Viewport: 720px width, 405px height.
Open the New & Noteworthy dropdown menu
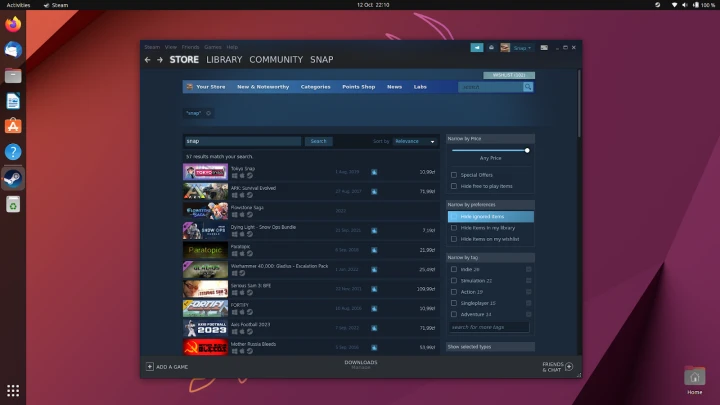click(263, 87)
